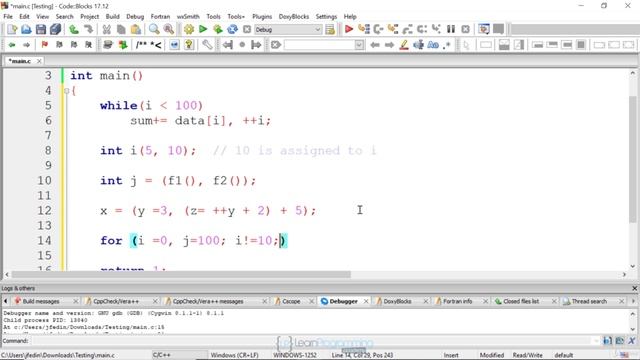The image size is (640, 360).
Task: Click the editor horizontal scrollbar
Action: pyautogui.click(x=181, y=275)
